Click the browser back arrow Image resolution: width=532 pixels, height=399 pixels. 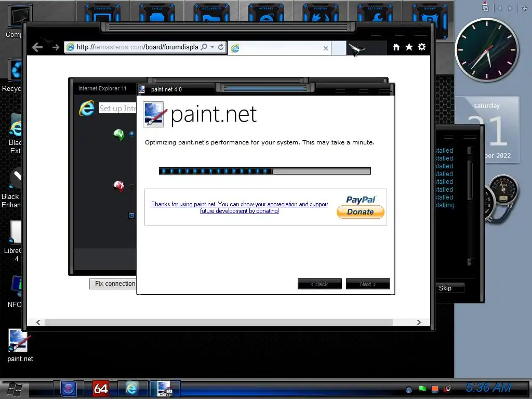coord(37,47)
